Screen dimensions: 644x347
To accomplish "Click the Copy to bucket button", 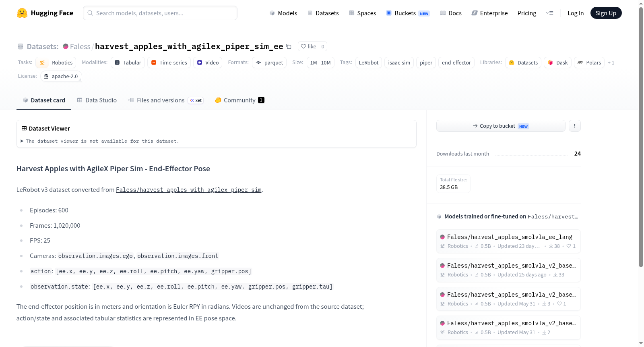I will (x=501, y=126).
